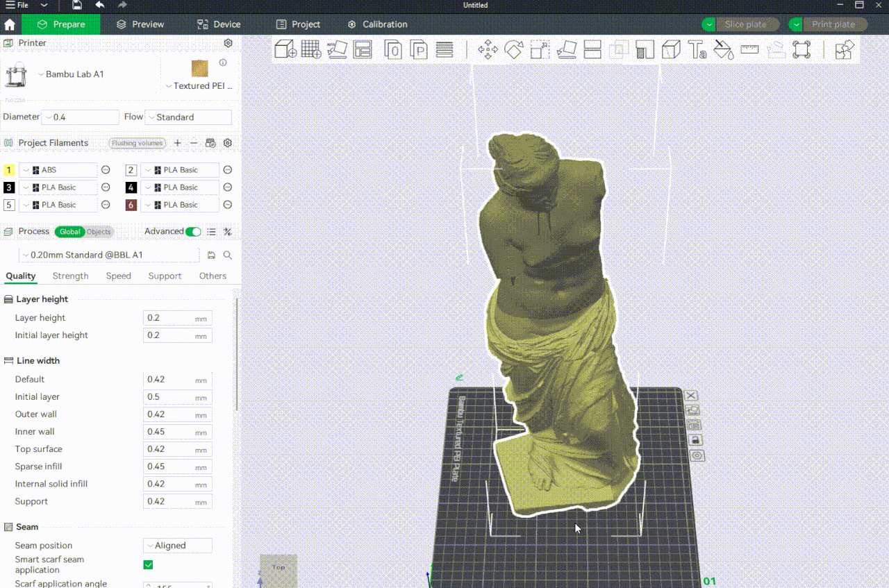Open the Seam position Aligned dropdown
The image size is (889, 588).
tap(178, 546)
